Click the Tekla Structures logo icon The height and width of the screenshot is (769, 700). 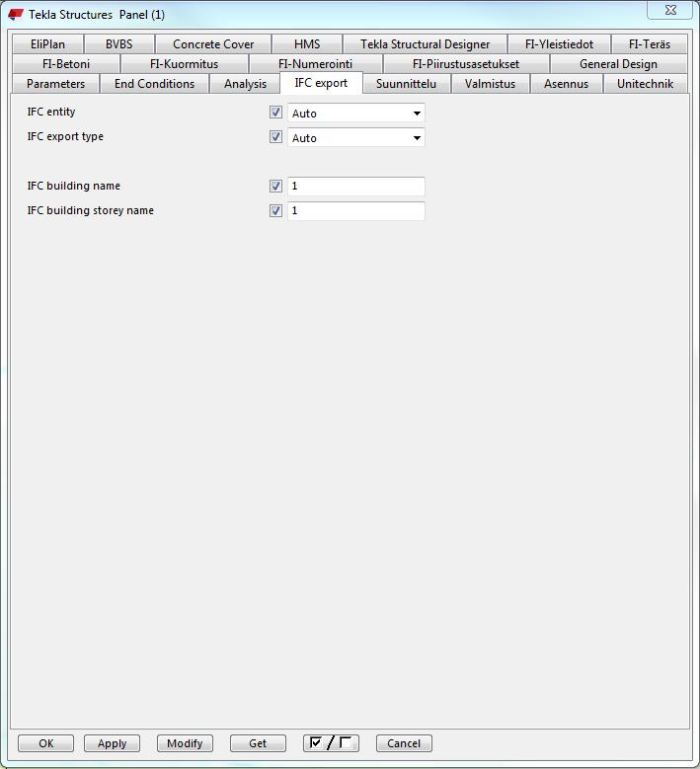point(16,14)
